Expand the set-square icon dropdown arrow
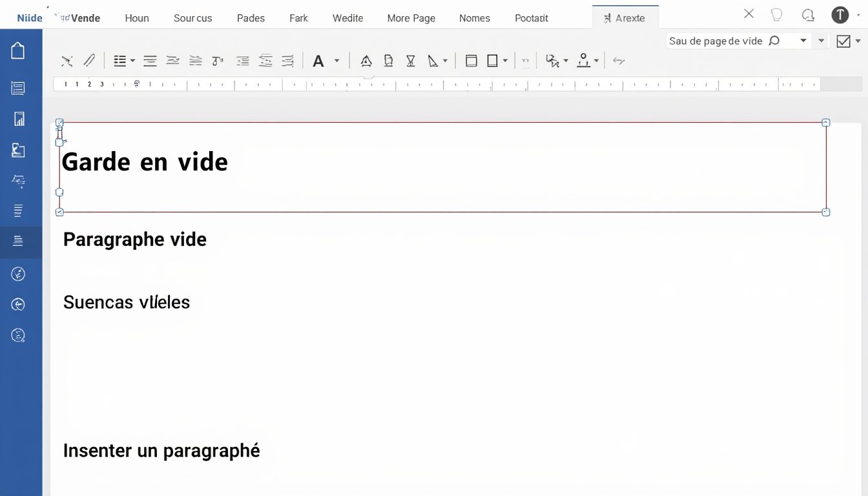 [445, 61]
